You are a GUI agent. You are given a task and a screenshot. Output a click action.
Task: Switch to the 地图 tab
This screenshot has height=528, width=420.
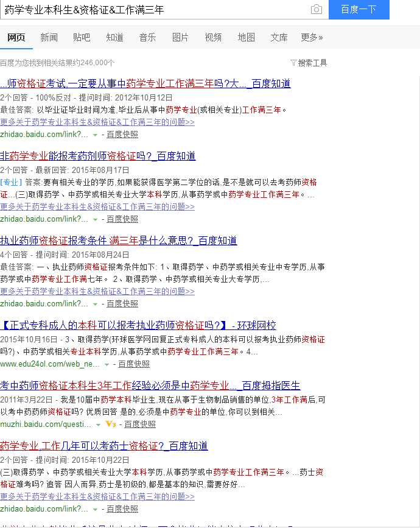pyautogui.click(x=246, y=37)
